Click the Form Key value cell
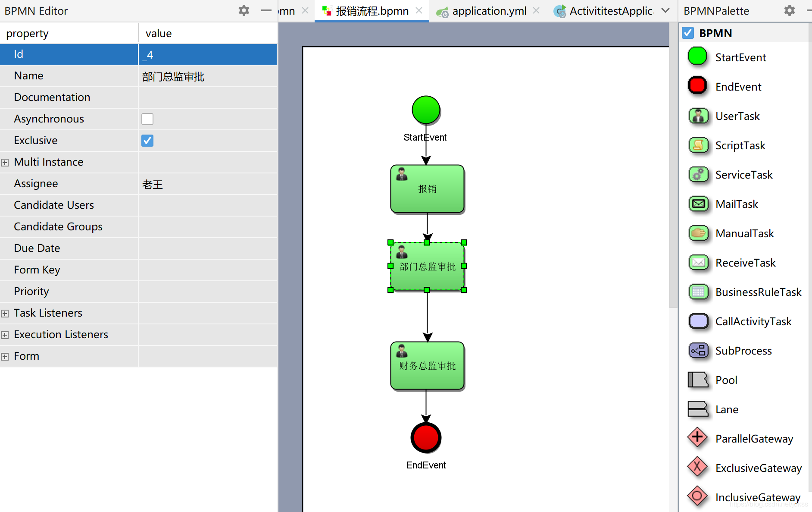 (x=208, y=270)
